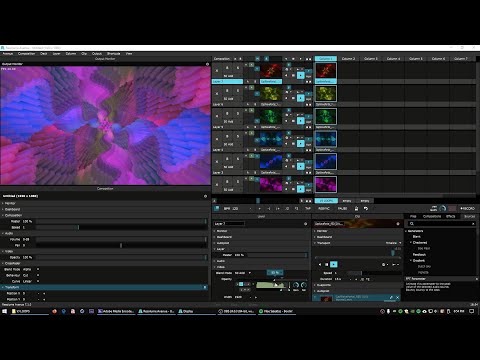Open the Deck menu
The image size is (480, 360).
click(x=44, y=53)
